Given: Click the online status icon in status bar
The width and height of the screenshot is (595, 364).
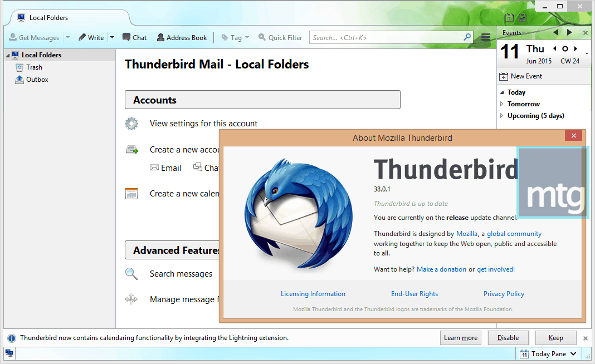Looking at the screenshot, I should (9, 353).
